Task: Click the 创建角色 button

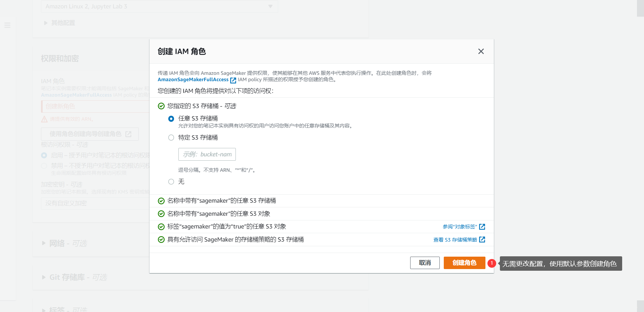Action: [464, 263]
